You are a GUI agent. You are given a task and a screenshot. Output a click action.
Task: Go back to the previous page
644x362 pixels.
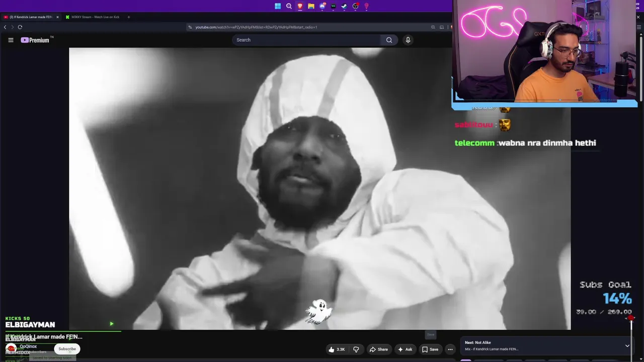(5, 27)
